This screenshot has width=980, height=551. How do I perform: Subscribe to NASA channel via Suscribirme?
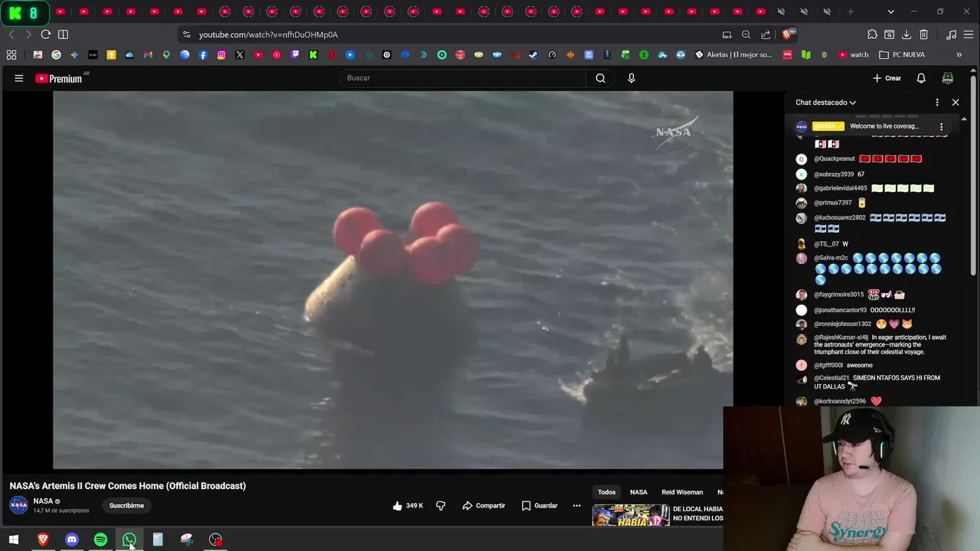click(126, 506)
